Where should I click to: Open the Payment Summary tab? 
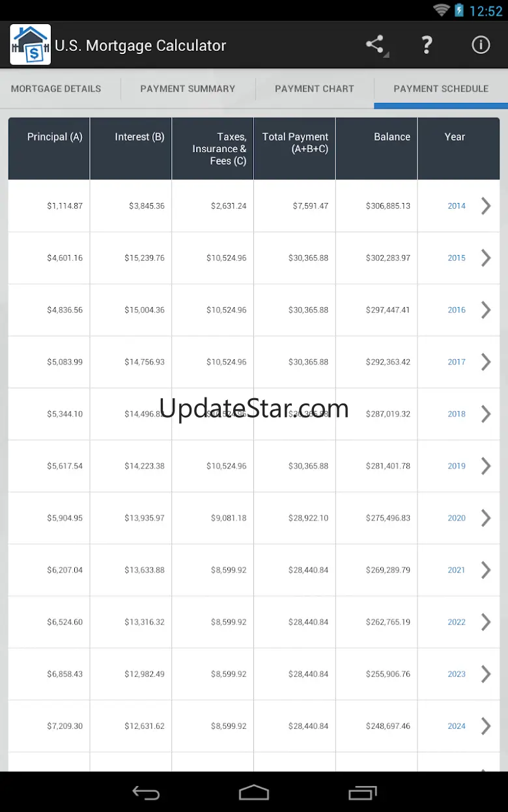[188, 88]
